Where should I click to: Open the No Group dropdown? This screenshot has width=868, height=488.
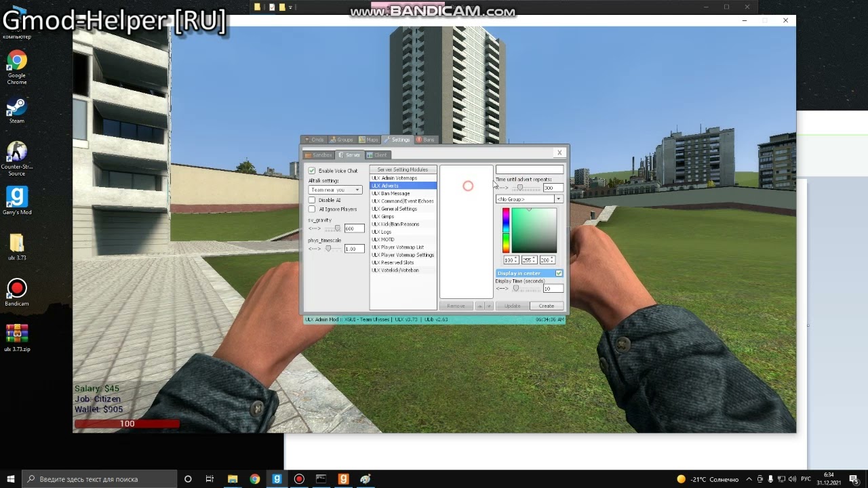tap(529, 199)
